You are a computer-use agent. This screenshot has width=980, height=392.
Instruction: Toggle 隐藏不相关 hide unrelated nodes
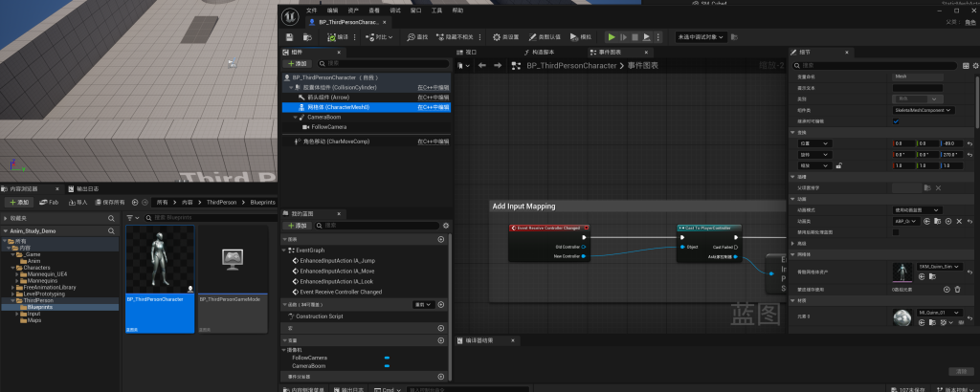pyautogui.click(x=455, y=37)
